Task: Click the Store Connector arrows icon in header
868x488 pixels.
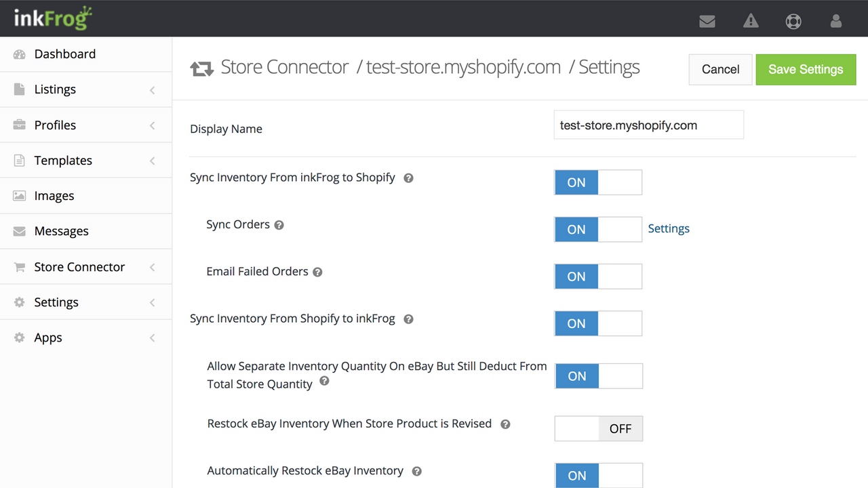Action: click(201, 66)
